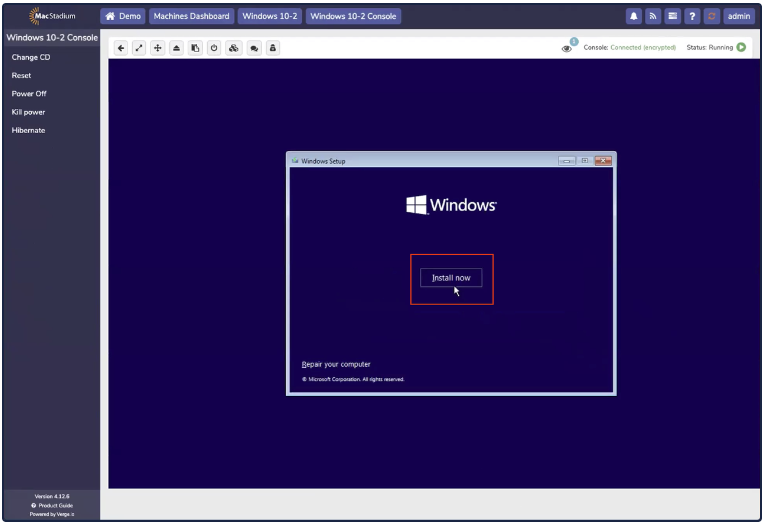Click the green Running status play icon
The width and height of the screenshot is (762, 524).
[x=741, y=47]
